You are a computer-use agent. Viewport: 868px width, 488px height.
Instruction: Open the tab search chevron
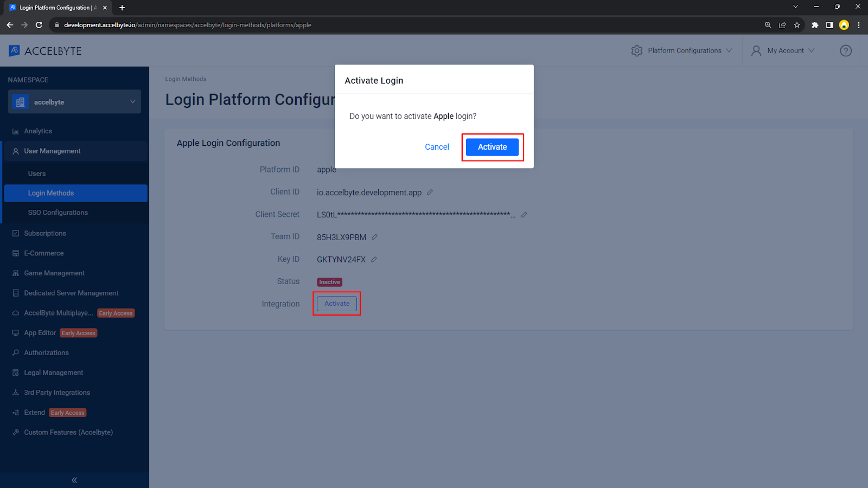(x=795, y=7)
